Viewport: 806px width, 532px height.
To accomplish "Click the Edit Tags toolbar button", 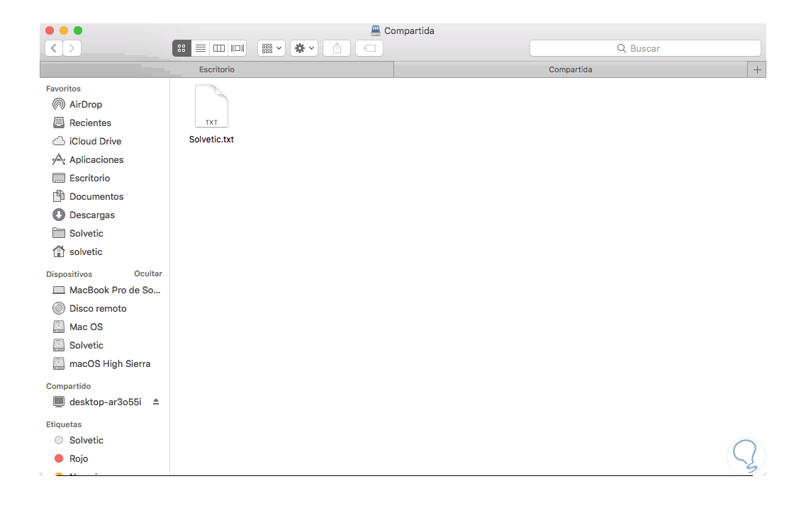I will point(369,48).
